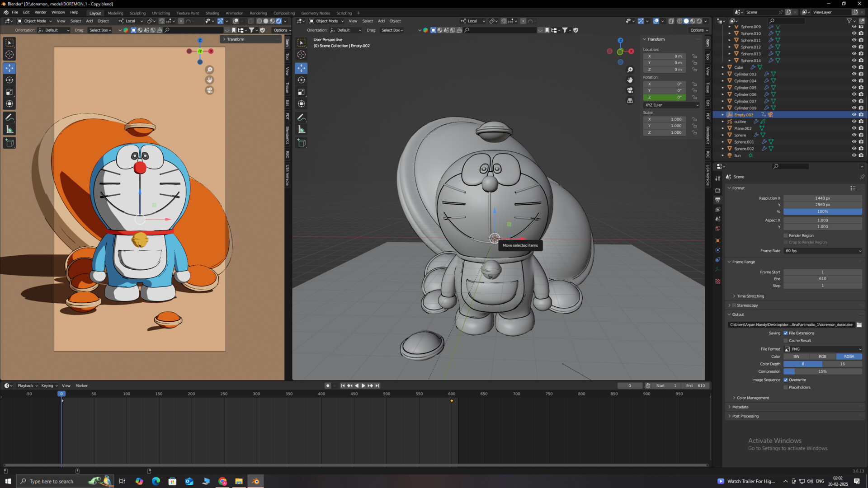This screenshot has width=868, height=488.
Task: Disable the File Extensions checkbox
Action: click(x=786, y=333)
